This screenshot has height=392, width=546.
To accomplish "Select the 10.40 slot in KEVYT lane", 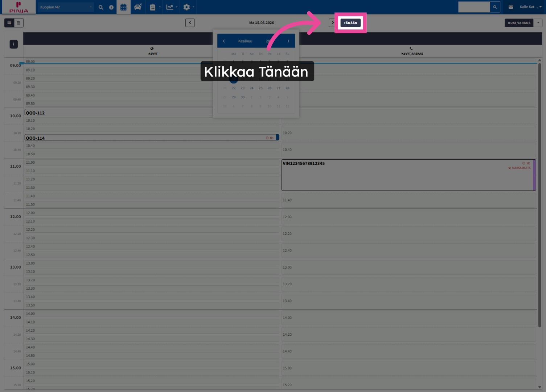I will coord(152,146).
